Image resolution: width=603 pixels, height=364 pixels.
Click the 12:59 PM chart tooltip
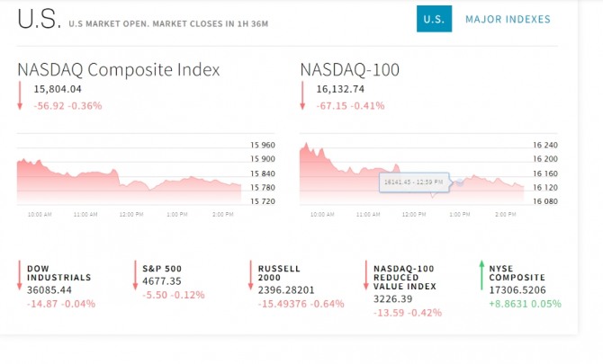click(x=413, y=182)
